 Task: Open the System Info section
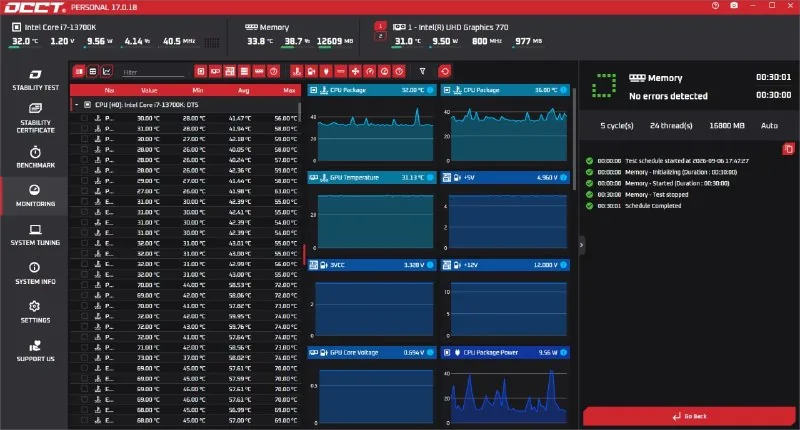tap(35, 273)
